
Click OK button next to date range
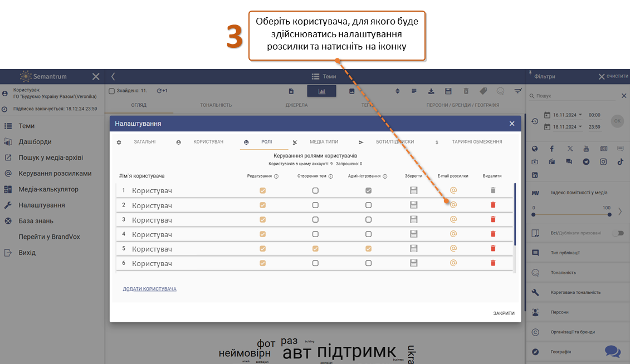click(x=617, y=121)
